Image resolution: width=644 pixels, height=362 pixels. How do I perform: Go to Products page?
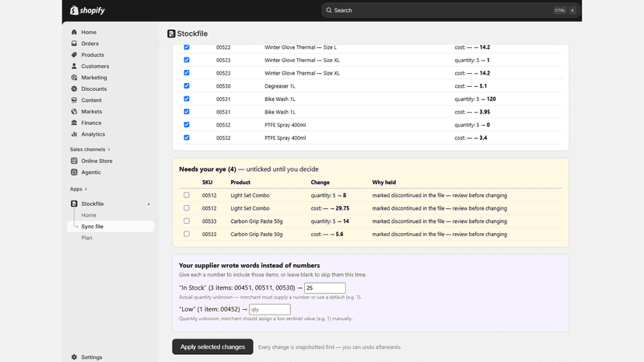pos(93,54)
